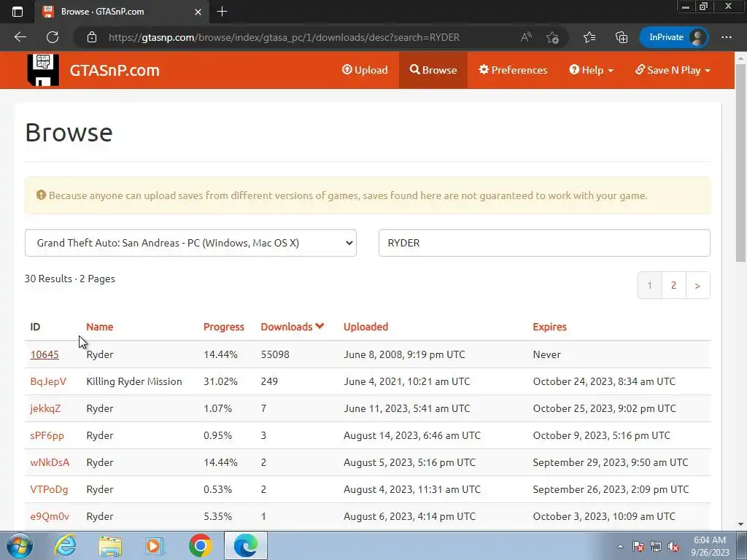Open save ID jekkqZ

click(45, 408)
